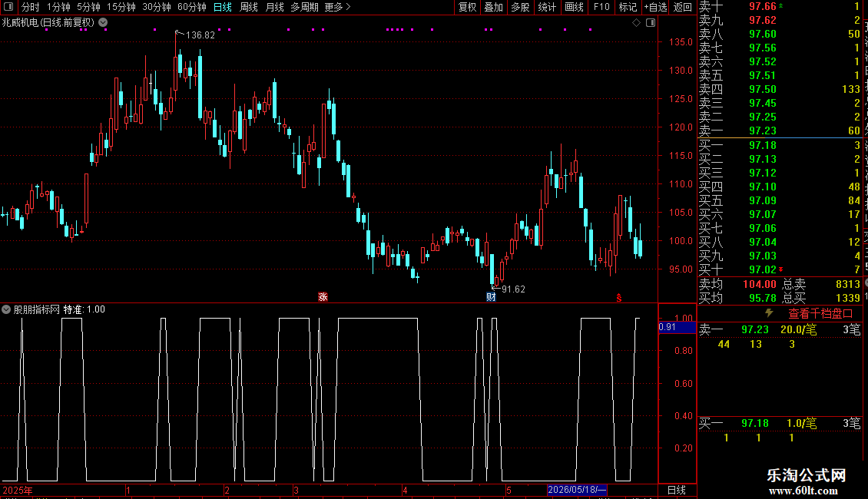
Task: Switch to 15分钟 chart period
Action: click(x=121, y=7)
